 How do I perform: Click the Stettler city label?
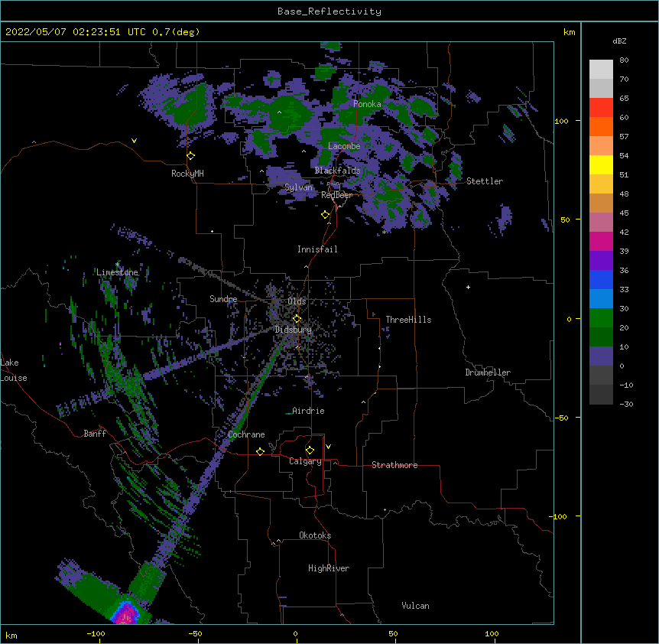(x=485, y=181)
